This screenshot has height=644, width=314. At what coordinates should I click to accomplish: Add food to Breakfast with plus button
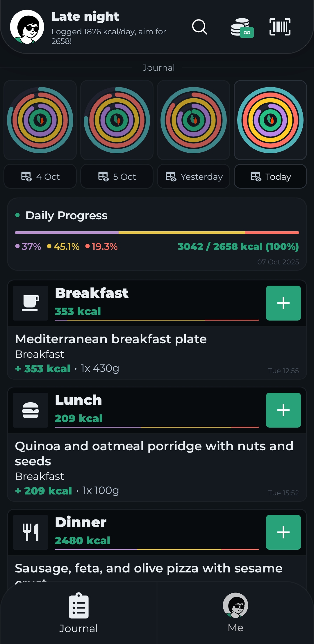283,303
